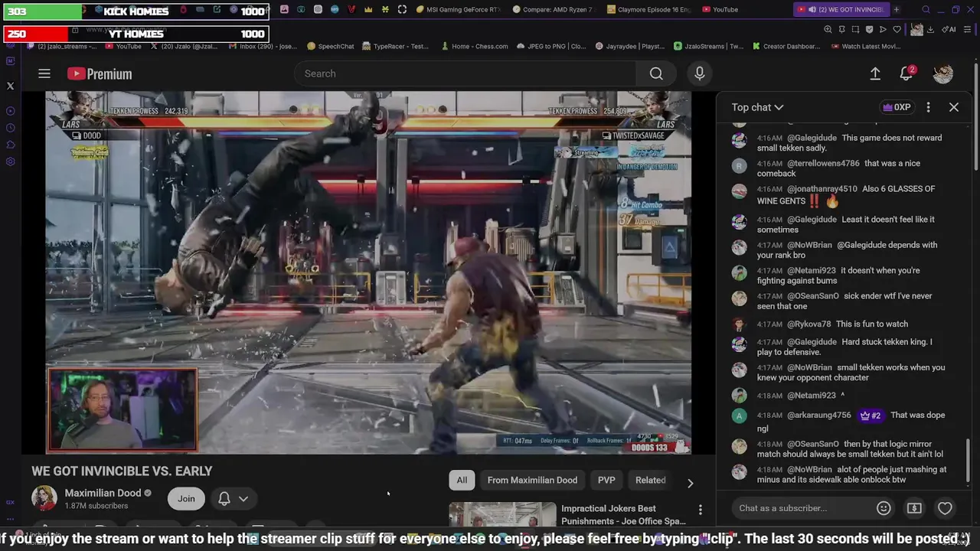Click the browser tab search magnifier icon
This screenshot has height=551, width=980.
926,10
